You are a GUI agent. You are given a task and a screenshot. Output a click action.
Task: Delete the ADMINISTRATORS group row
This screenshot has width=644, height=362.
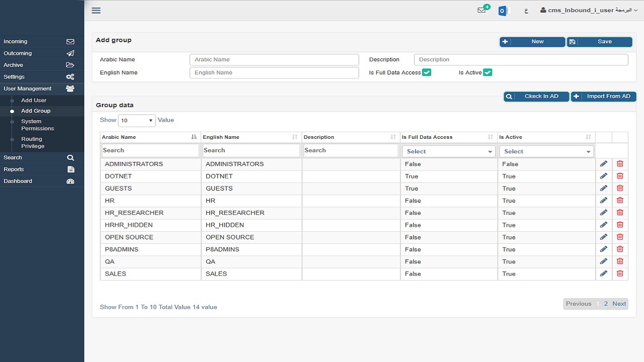tap(620, 164)
